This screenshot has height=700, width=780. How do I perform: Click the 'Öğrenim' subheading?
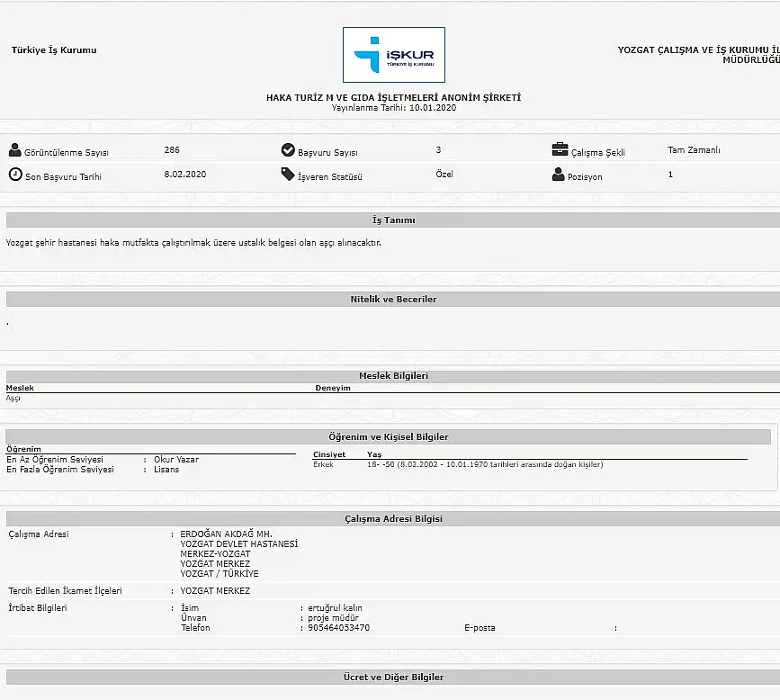[x=23, y=449]
